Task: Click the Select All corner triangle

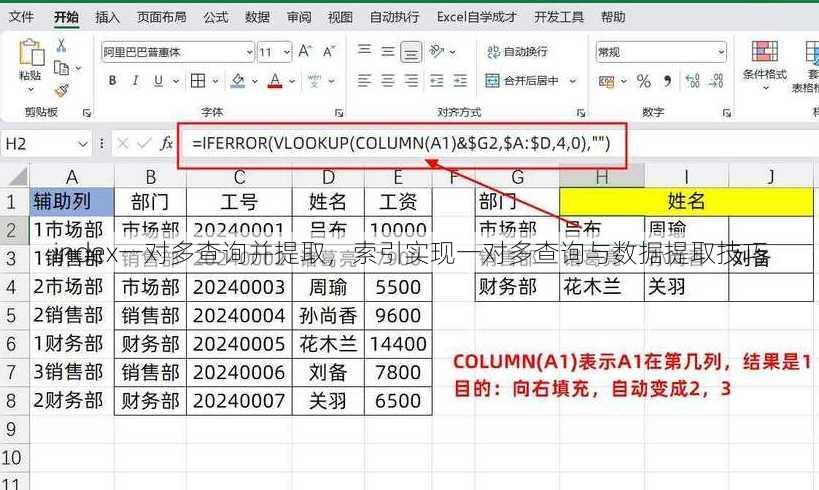Action: pos(17,177)
